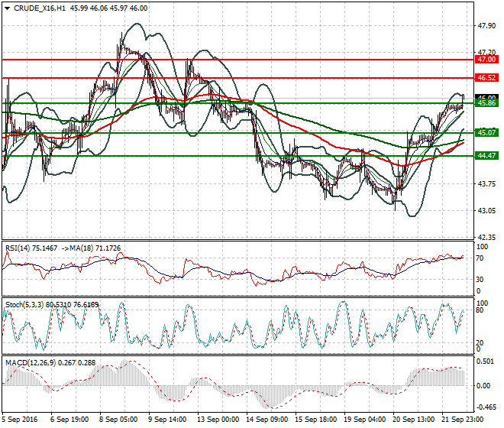Select the green 45.86 price level tag

(486, 102)
